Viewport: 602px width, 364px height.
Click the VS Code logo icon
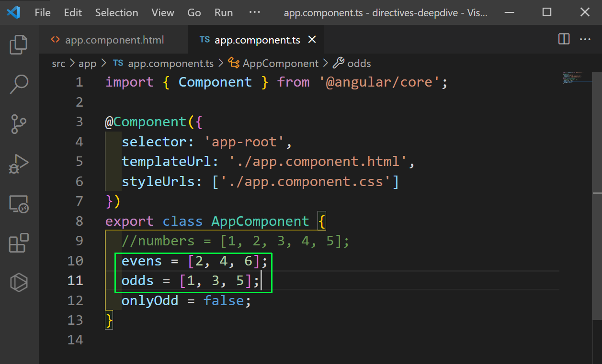(x=13, y=12)
